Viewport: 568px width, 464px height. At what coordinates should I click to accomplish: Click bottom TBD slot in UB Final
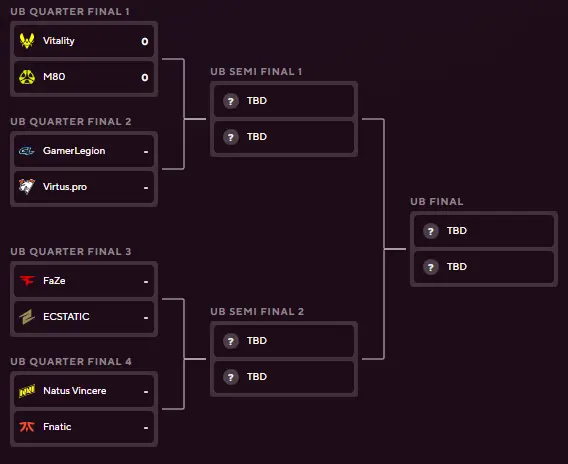484,267
